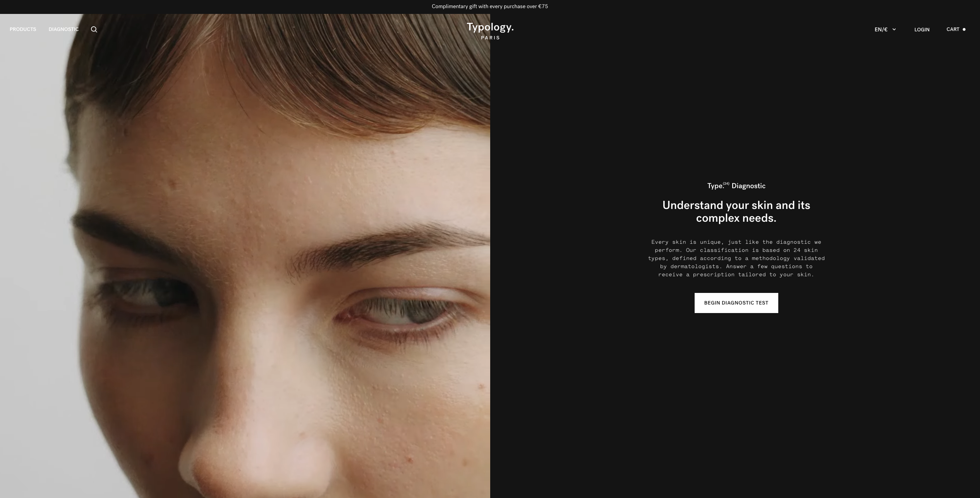Click Begin Diagnostic Test button
The image size is (980, 498).
click(x=736, y=303)
